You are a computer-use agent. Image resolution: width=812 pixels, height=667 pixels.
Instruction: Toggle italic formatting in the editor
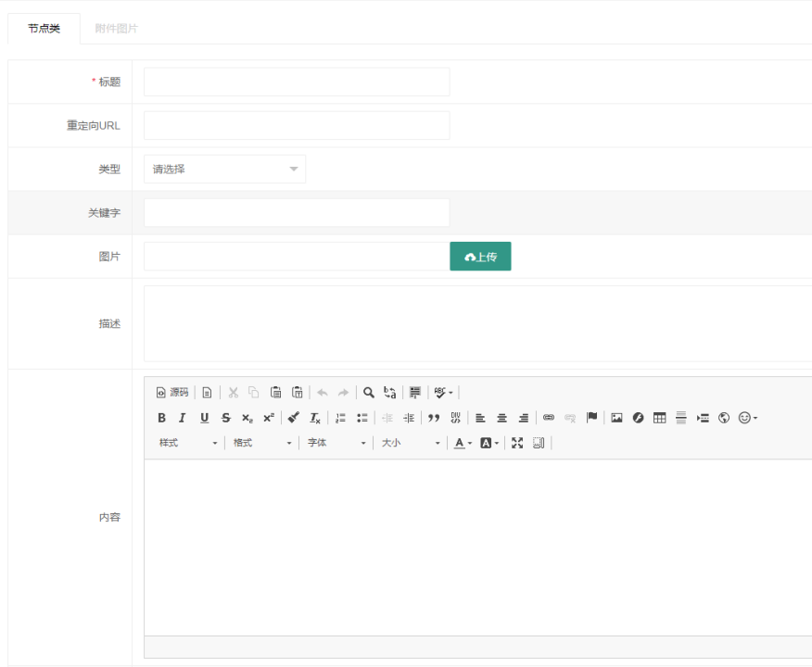click(183, 418)
